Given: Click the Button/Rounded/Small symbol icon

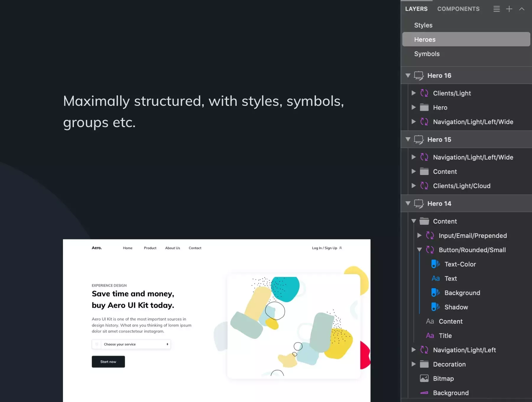Looking at the screenshot, I should (x=430, y=250).
